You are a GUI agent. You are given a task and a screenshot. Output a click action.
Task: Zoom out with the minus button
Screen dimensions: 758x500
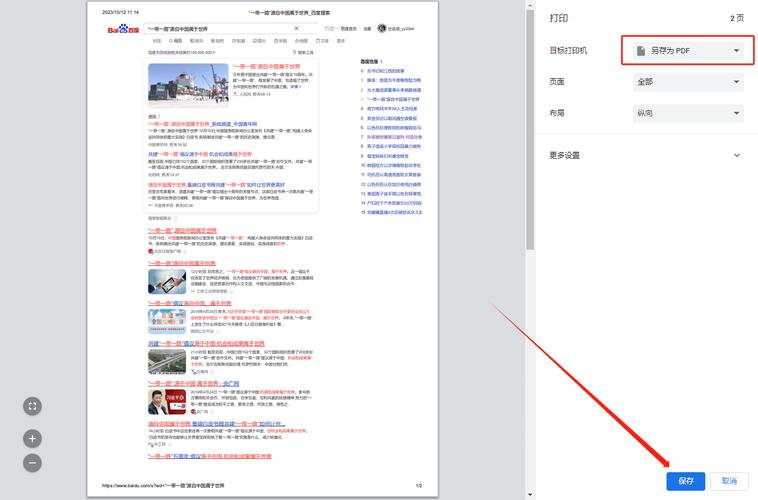click(x=32, y=463)
